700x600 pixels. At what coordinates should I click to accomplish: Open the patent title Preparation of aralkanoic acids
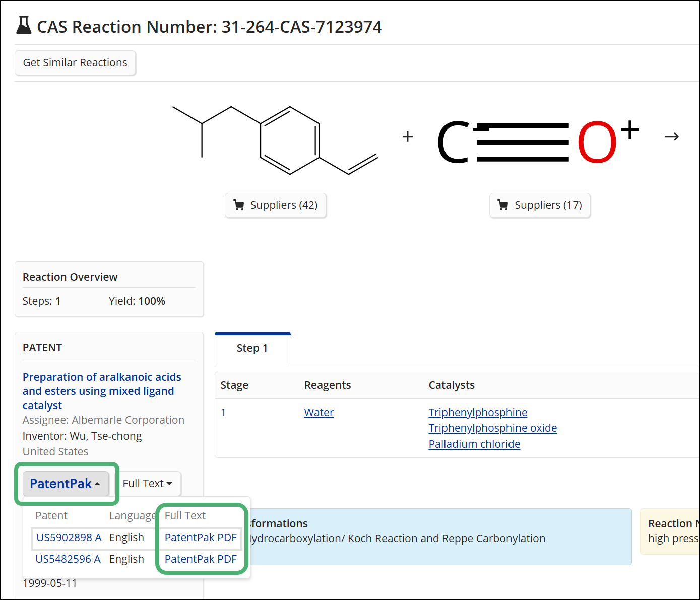(102, 391)
